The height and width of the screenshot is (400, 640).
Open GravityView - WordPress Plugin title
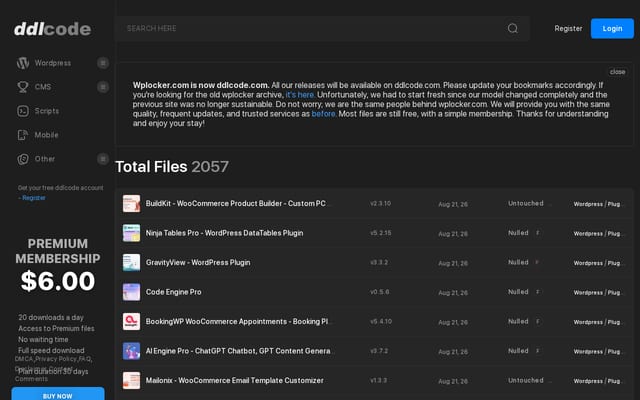click(x=198, y=262)
